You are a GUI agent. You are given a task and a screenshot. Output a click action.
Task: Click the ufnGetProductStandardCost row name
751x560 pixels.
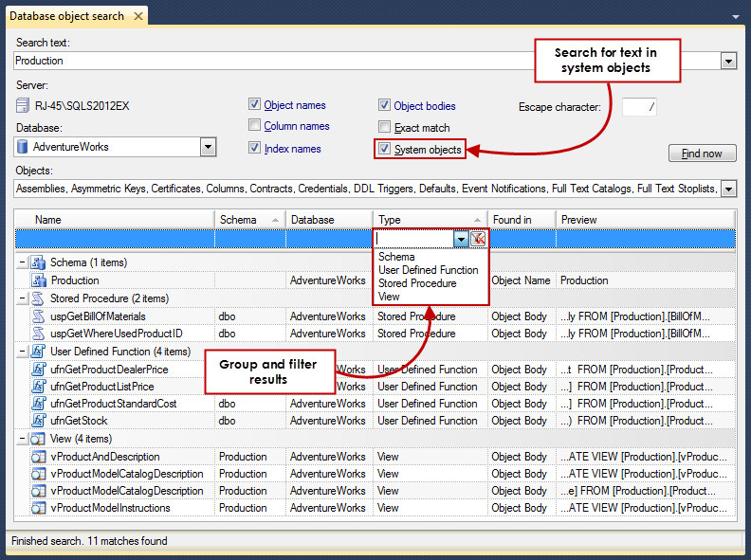click(x=114, y=404)
